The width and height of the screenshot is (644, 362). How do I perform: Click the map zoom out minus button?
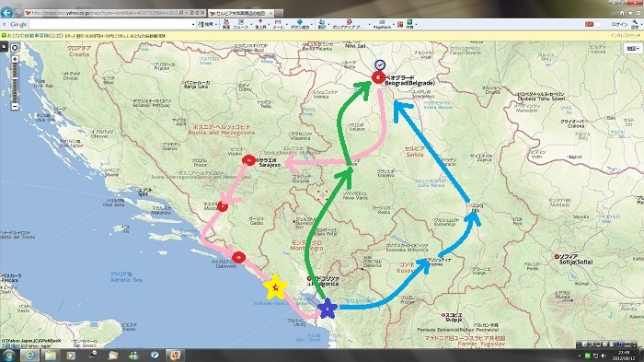point(15,106)
